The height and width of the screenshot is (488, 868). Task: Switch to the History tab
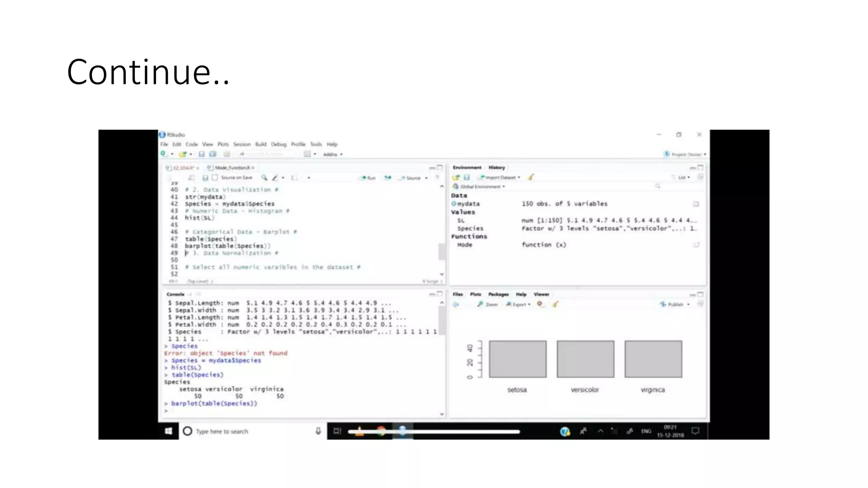pos(496,167)
